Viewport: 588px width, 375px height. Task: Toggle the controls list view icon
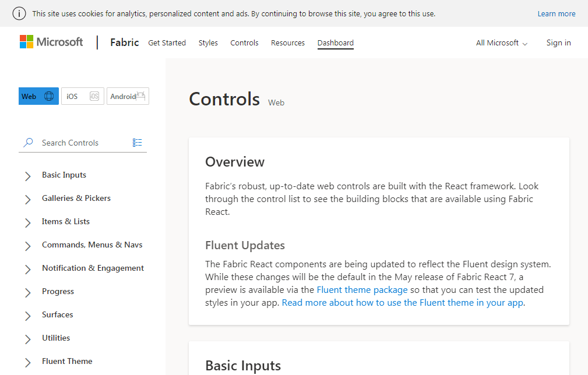[138, 143]
